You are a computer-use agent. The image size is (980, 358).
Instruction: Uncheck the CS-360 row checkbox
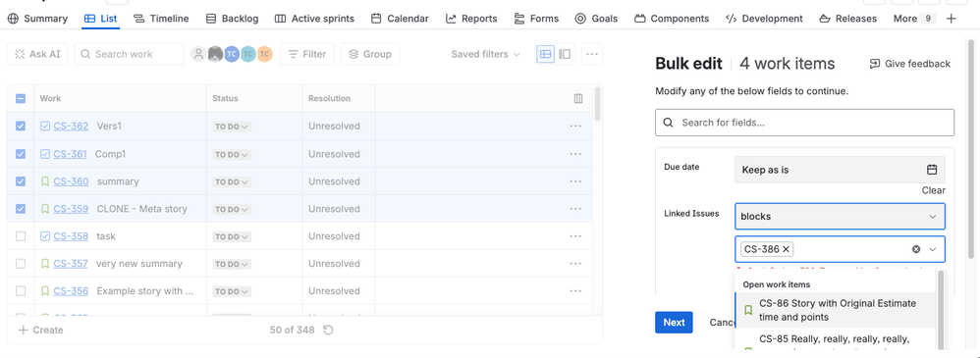click(x=21, y=181)
